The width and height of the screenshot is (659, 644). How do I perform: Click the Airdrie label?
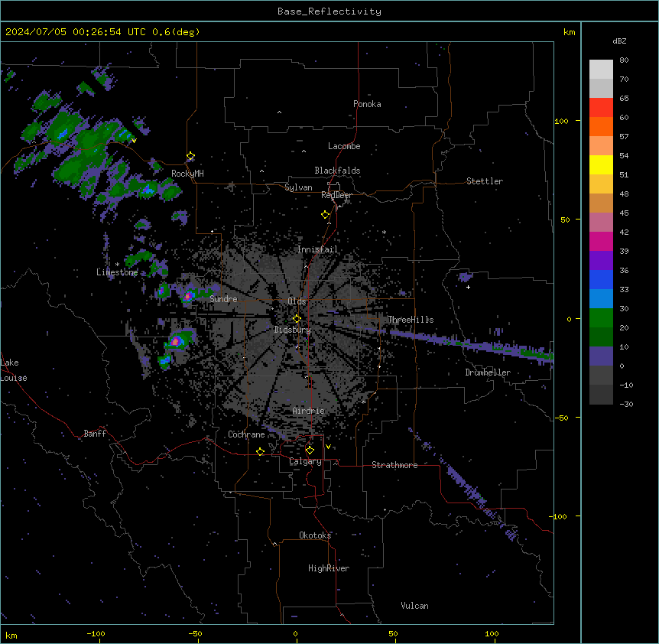309,411
